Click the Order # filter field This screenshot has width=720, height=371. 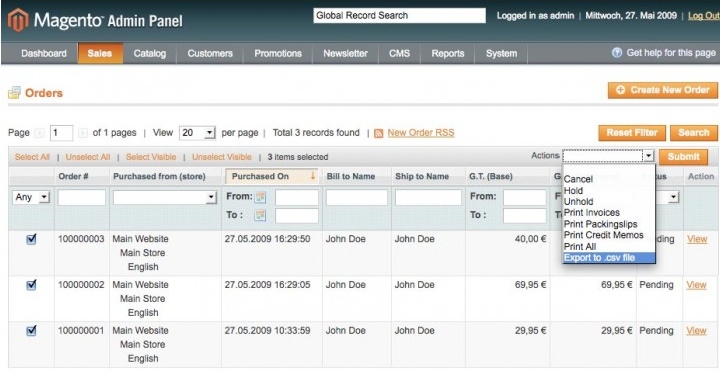82,197
